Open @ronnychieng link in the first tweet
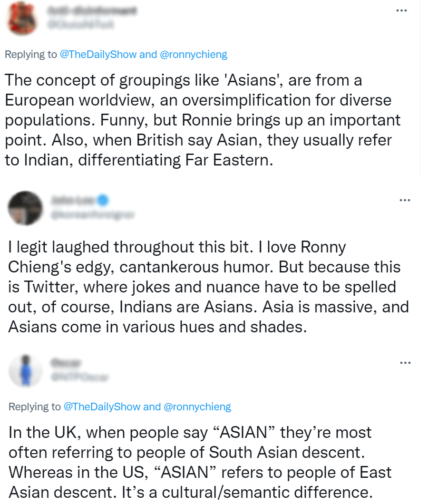 pos(193,54)
